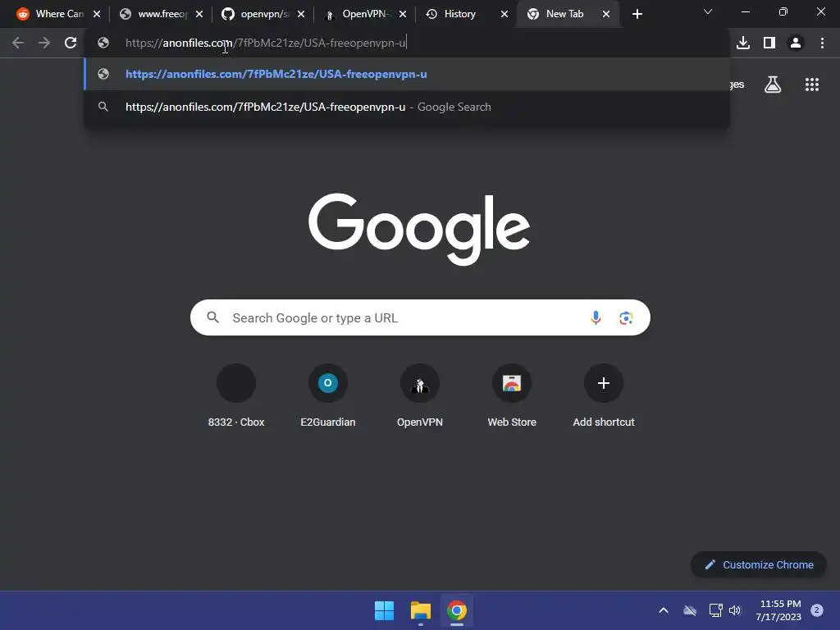Show hidden system tray icons
The image size is (840, 630).
(663, 610)
